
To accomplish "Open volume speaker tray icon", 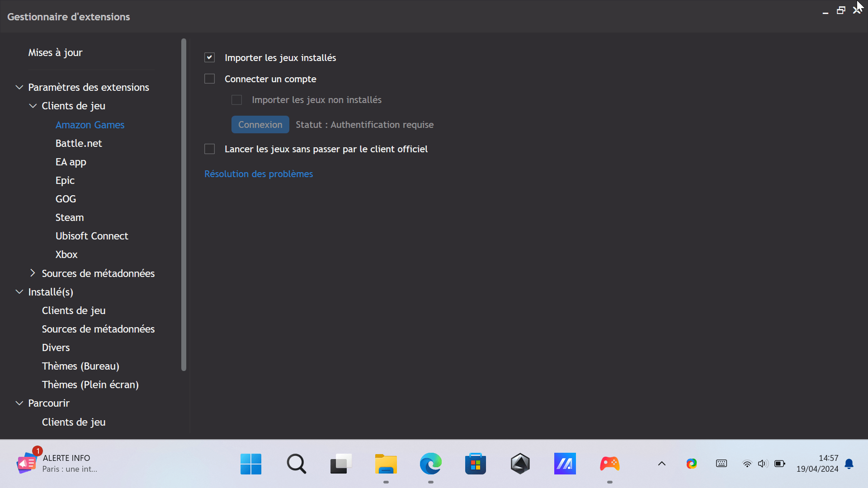I will pyautogui.click(x=763, y=464).
